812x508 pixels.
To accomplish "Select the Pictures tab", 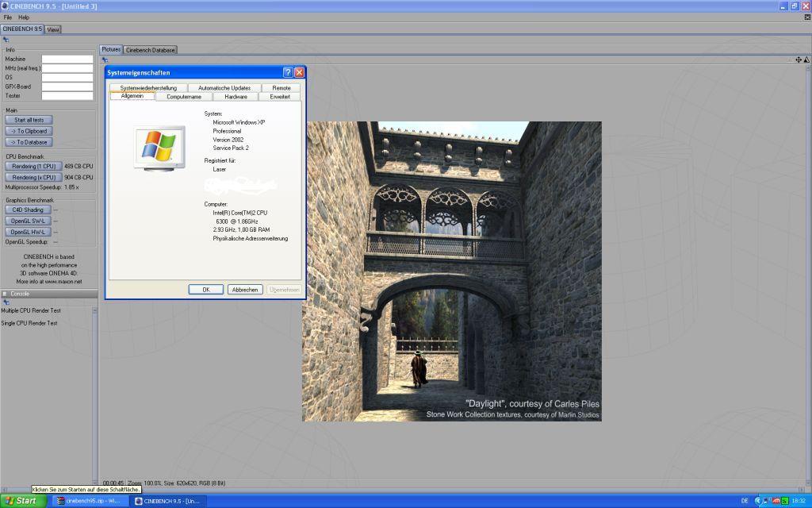I will pyautogui.click(x=111, y=49).
